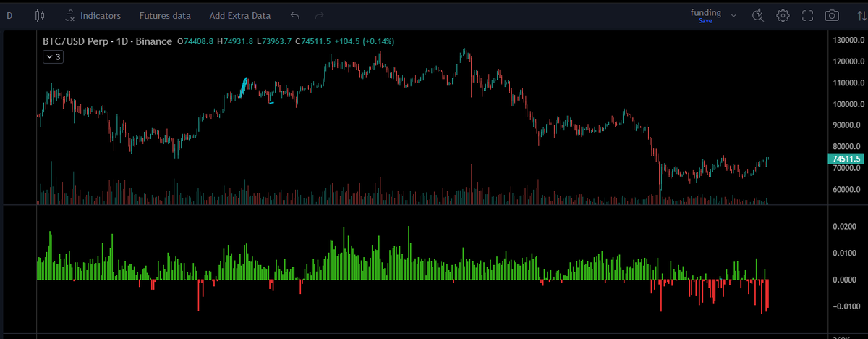Screen dimensions: 868x339
Task: Click the 110000.0 price axis label
Action: [x=848, y=83]
